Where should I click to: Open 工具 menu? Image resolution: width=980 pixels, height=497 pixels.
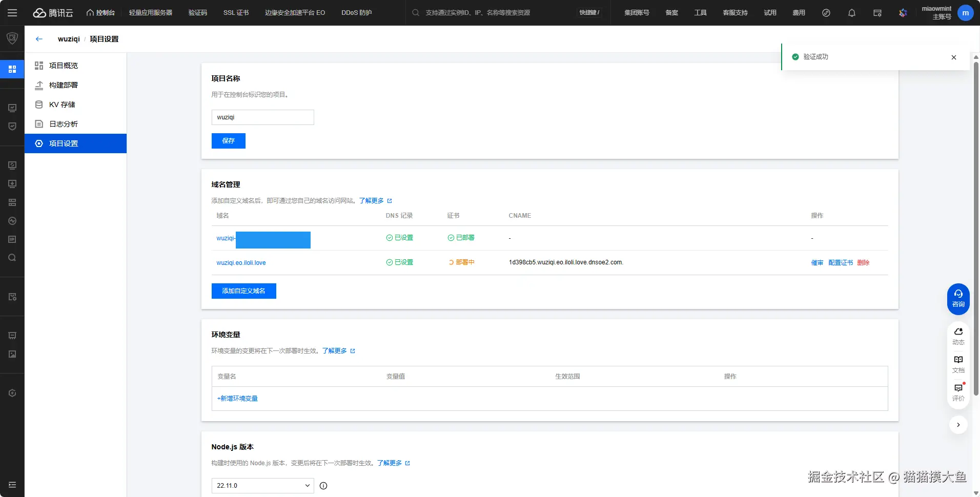click(x=701, y=13)
